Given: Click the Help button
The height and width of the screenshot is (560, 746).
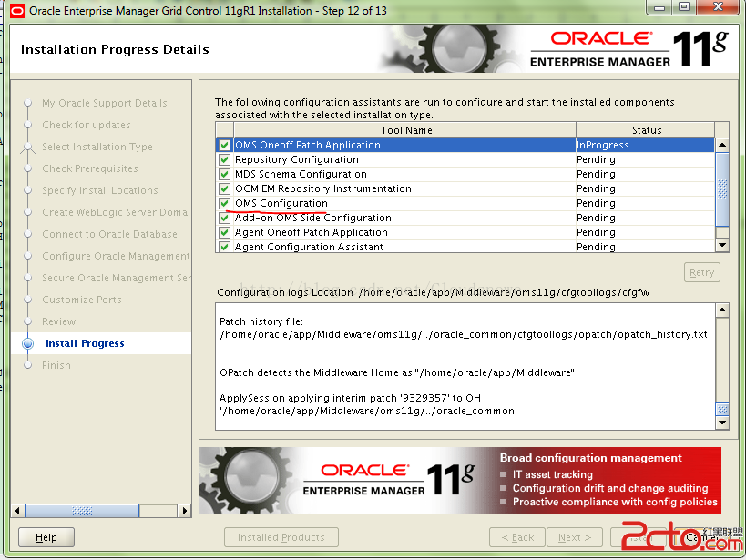Looking at the screenshot, I should click(x=46, y=537).
